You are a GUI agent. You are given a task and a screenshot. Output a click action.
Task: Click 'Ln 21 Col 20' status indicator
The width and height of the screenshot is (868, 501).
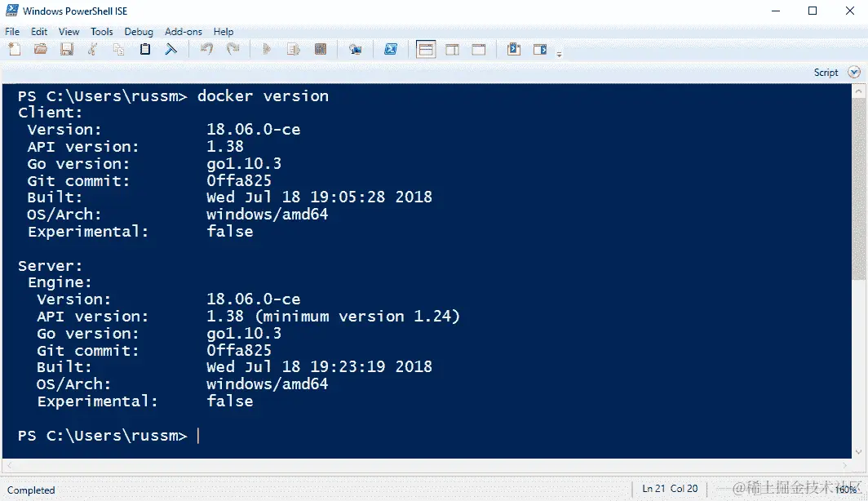coord(670,488)
